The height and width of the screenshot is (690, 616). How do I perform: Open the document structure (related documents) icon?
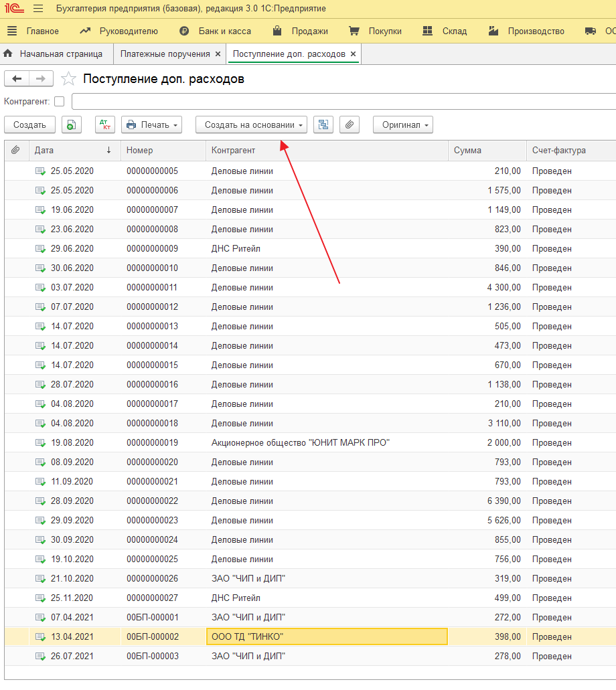click(x=323, y=124)
